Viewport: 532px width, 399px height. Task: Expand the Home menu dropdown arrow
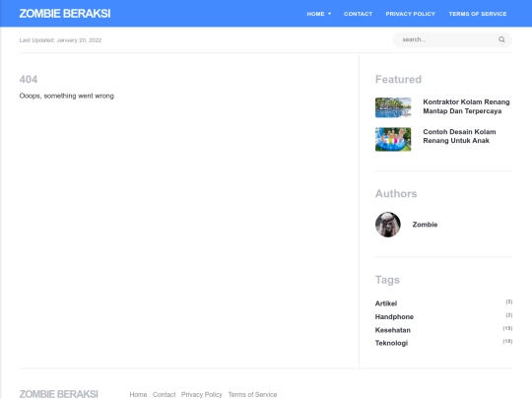329,14
